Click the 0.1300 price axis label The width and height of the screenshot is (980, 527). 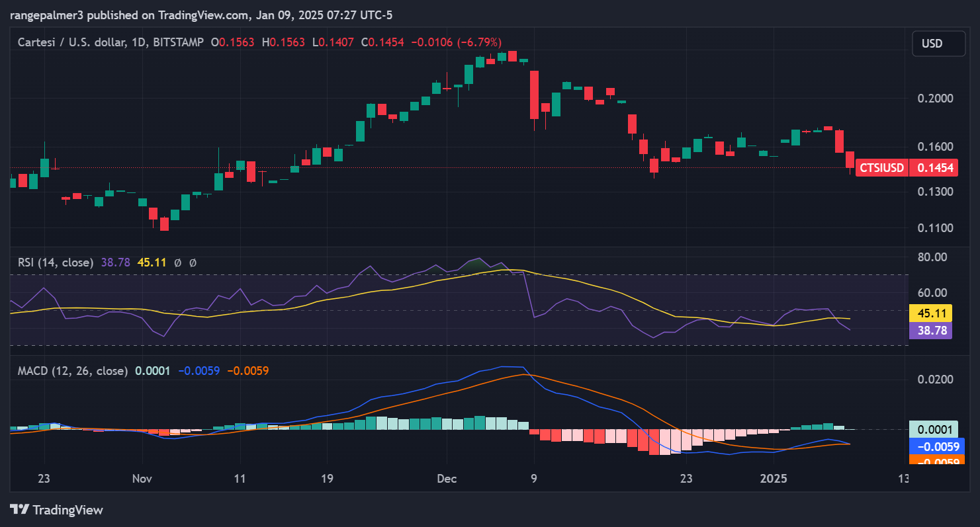pos(934,192)
